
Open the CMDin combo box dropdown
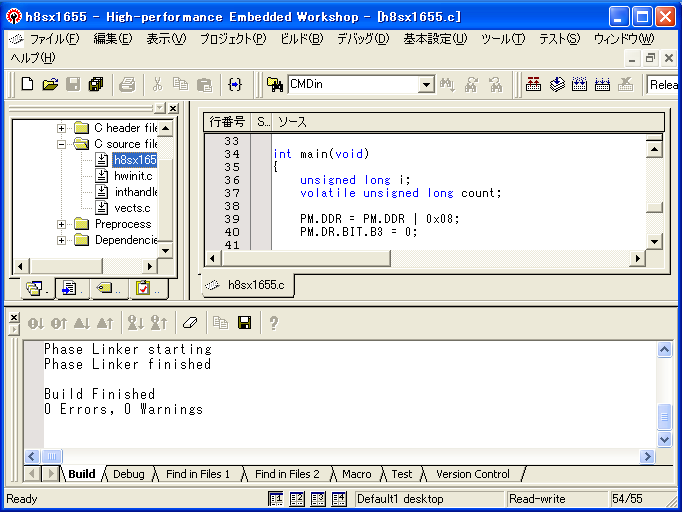(x=426, y=84)
